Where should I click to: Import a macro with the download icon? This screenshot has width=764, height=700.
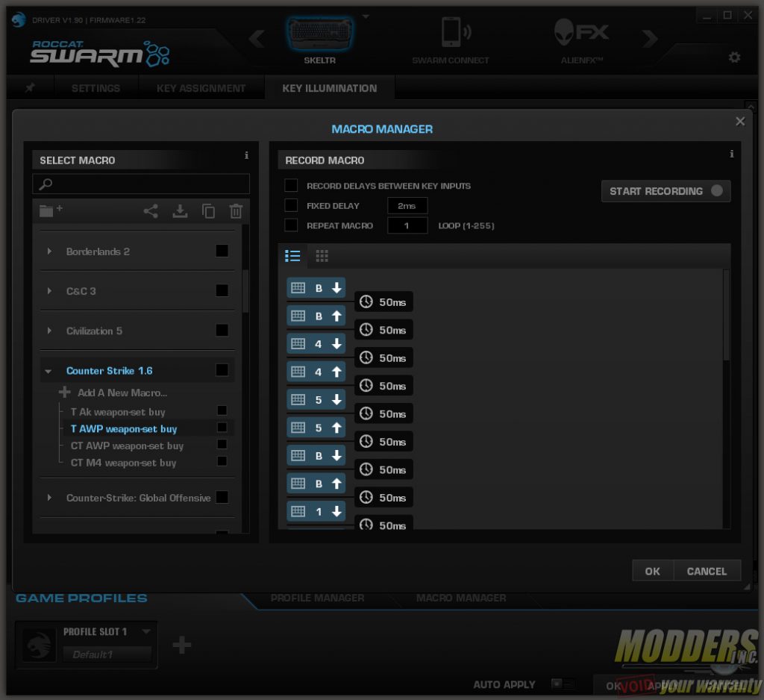(180, 211)
